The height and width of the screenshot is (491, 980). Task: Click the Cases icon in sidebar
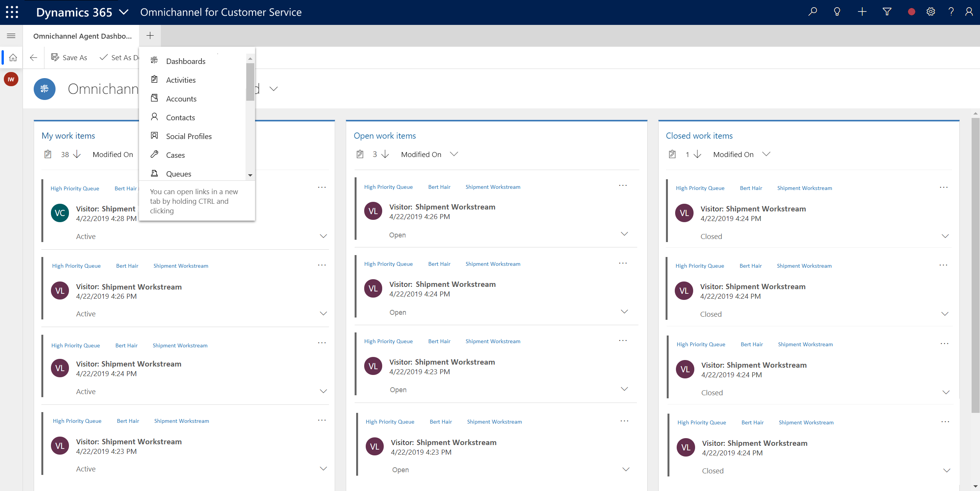point(155,155)
